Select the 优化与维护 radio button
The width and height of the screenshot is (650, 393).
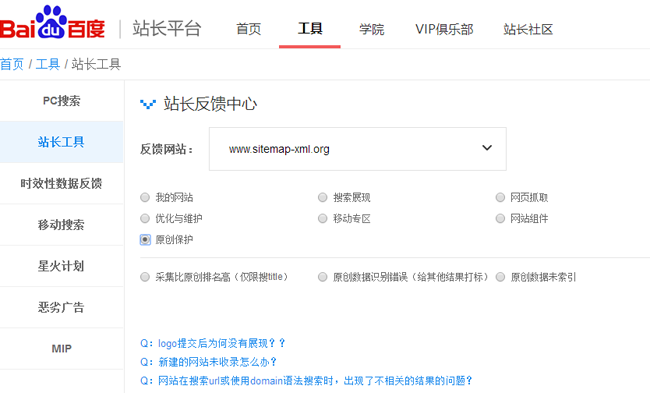[x=145, y=218]
